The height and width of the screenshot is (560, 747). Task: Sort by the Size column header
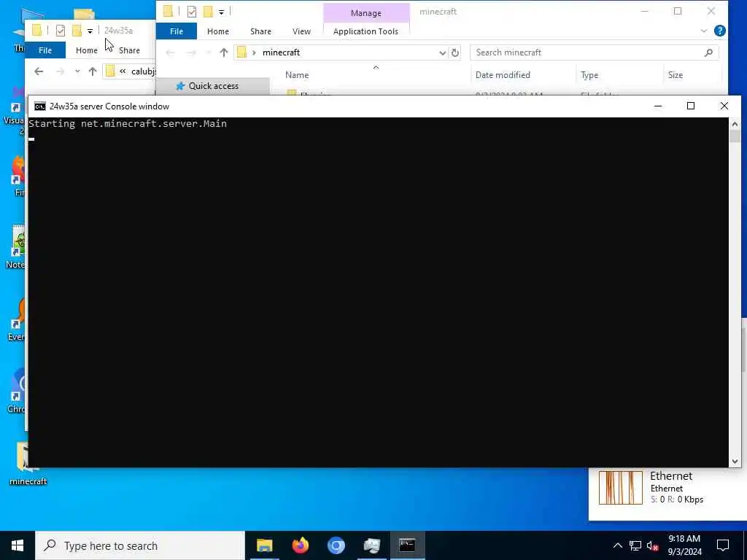675,75
